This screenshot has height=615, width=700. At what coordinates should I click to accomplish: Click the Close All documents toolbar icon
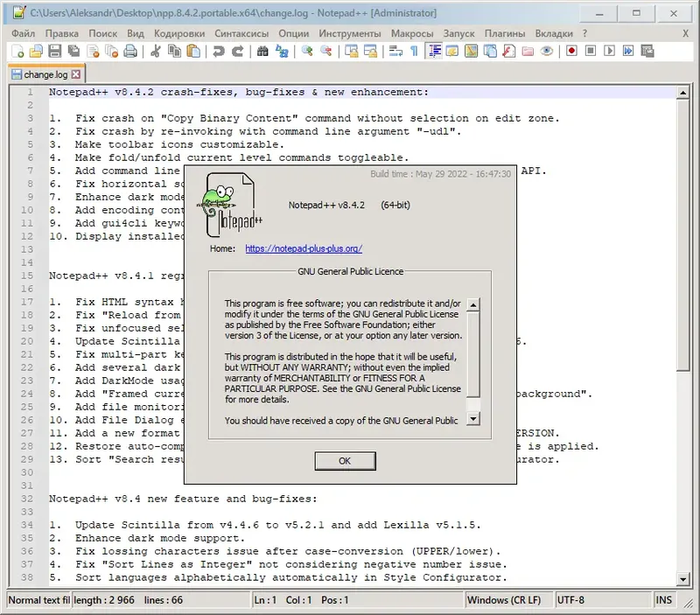(112, 52)
